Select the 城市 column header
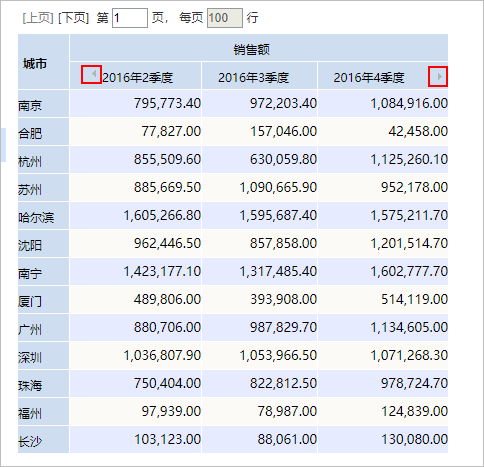 43,62
